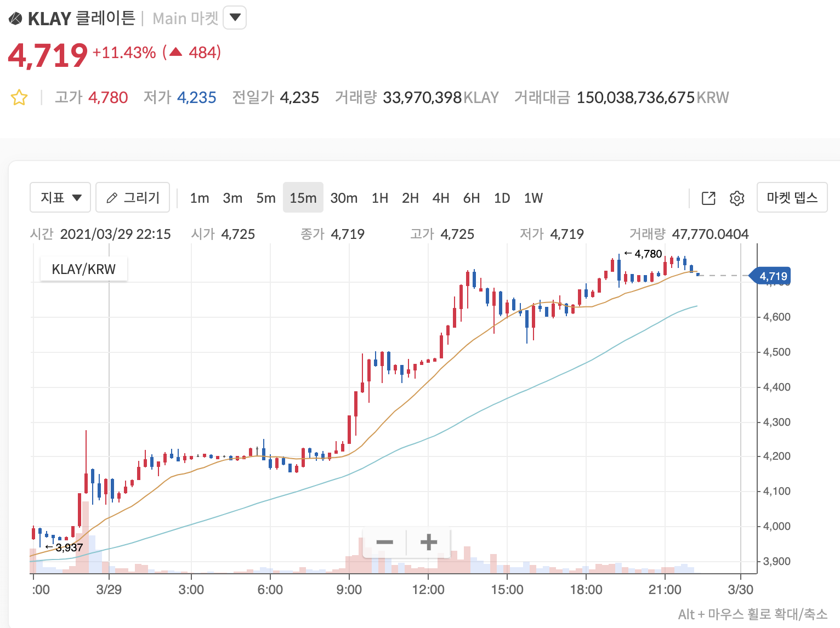Click the 거래대금 150,038,736,675 KRW value
The width and height of the screenshot is (840, 628).
coord(622,98)
